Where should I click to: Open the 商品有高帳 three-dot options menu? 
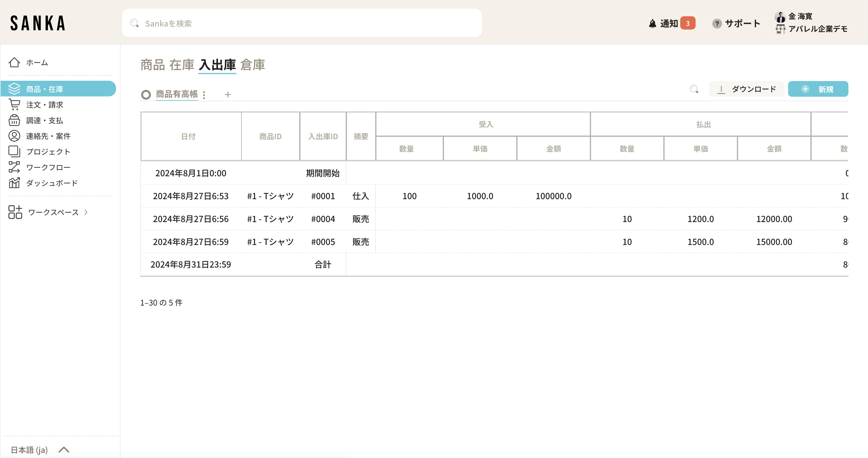click(204, 95)
